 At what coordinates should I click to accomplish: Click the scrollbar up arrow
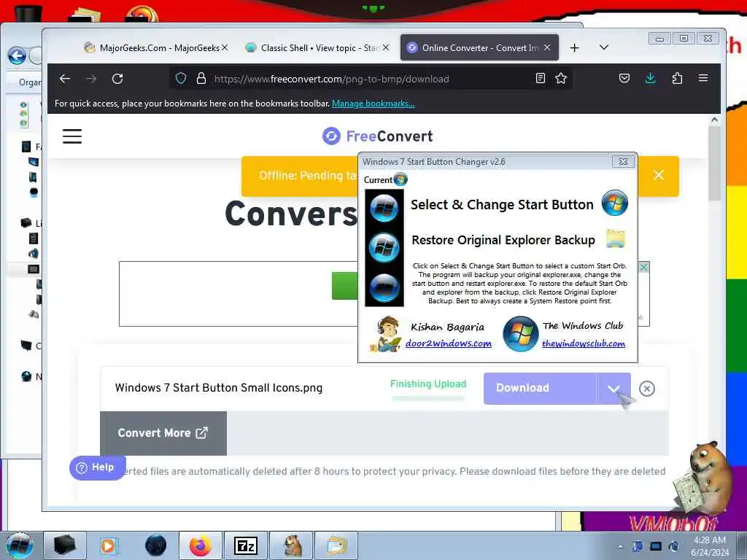(x=714, y=120)
